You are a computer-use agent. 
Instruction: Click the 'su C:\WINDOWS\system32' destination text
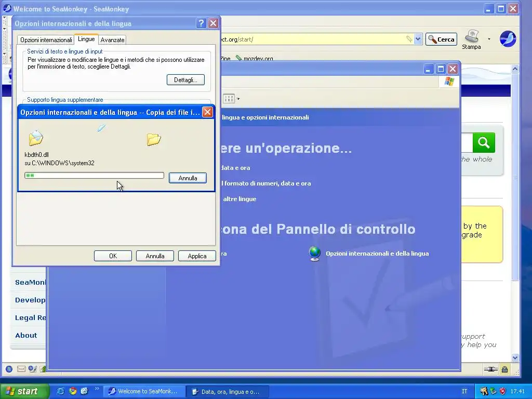(59, 163)
